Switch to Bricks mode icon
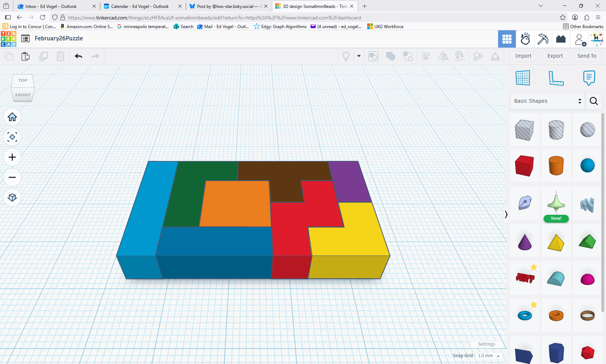Viewport: 606px width, 364px height. (x=561, y=39)
